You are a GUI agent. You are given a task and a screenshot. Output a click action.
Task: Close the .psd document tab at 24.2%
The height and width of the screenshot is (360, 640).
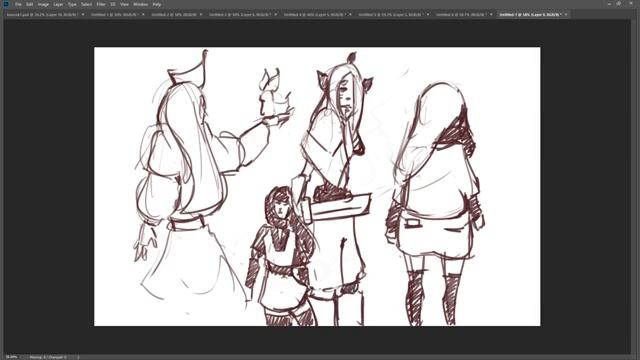coord(83,14)
